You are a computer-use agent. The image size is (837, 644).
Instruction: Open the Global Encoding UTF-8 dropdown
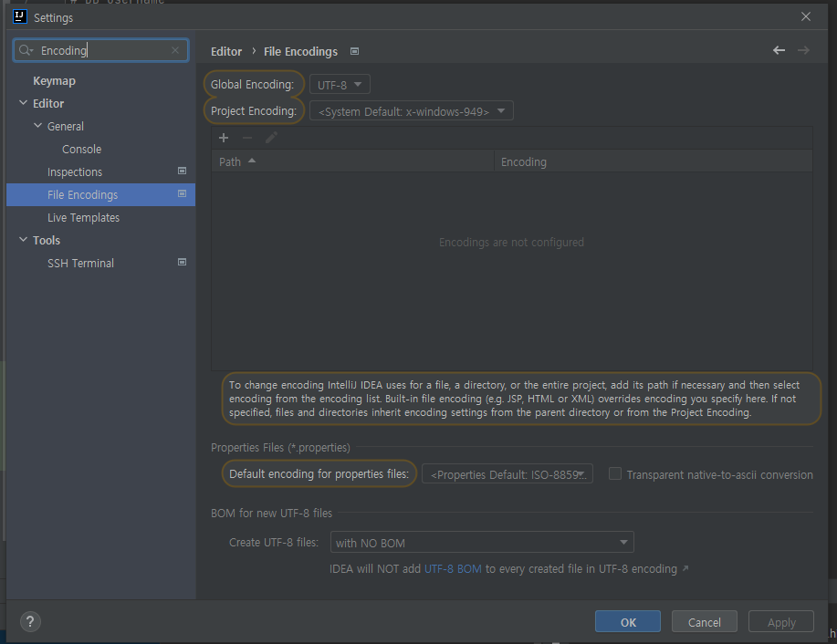pyautogui.click(x=340, y=84)
